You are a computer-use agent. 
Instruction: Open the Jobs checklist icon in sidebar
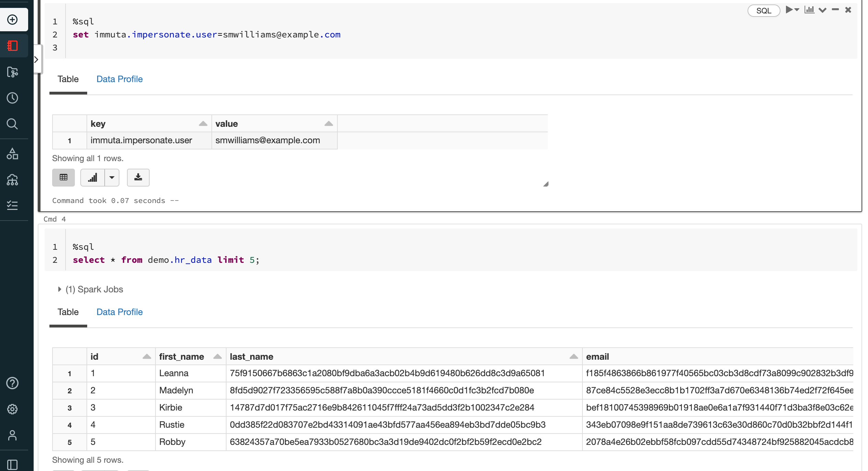(x=13, y=205)
